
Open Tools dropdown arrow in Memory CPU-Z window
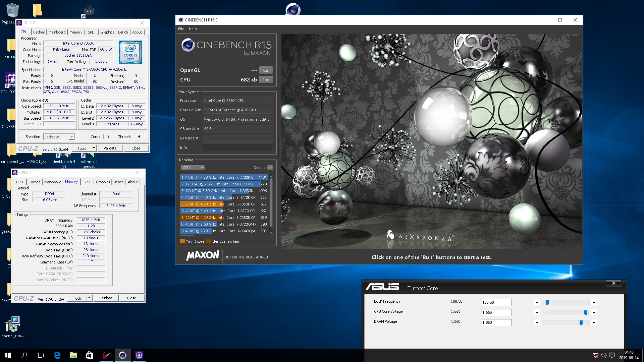click(89, 298)
